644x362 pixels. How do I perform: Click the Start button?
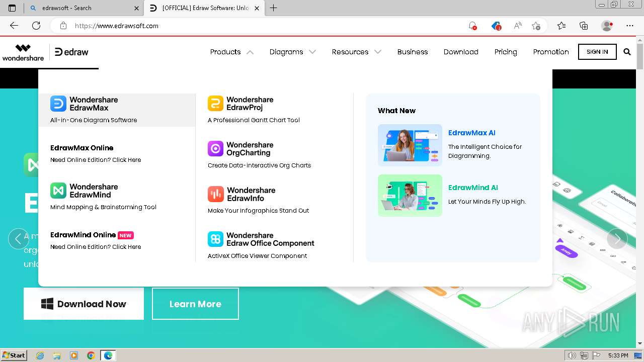14,355
